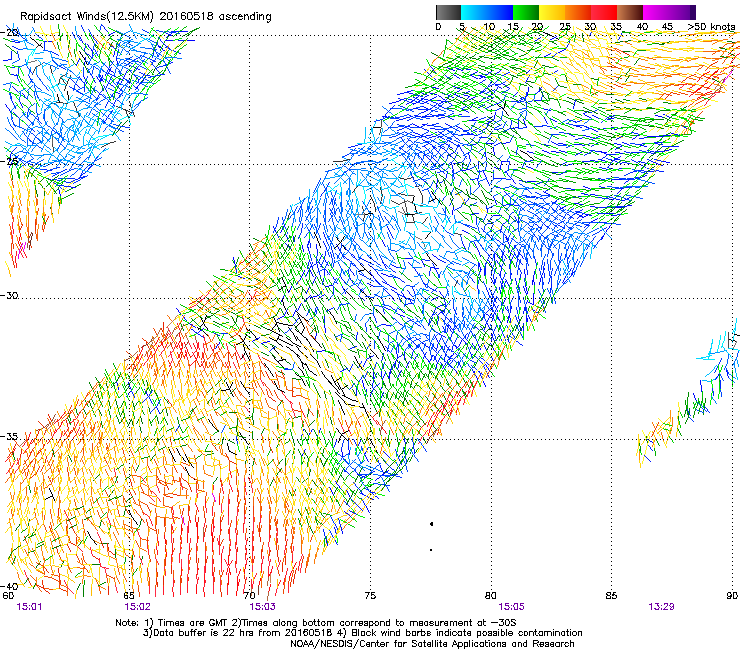The width and height of the screenshot is (740, 650).
Task: Click the longitude label '85'
Action: pyautogui.click(x=611, y=596)
